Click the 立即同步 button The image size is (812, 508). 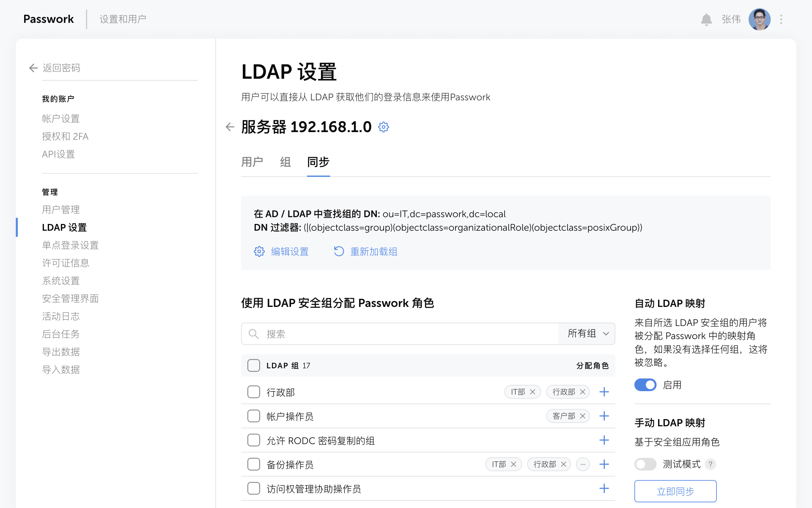[675, 491]
